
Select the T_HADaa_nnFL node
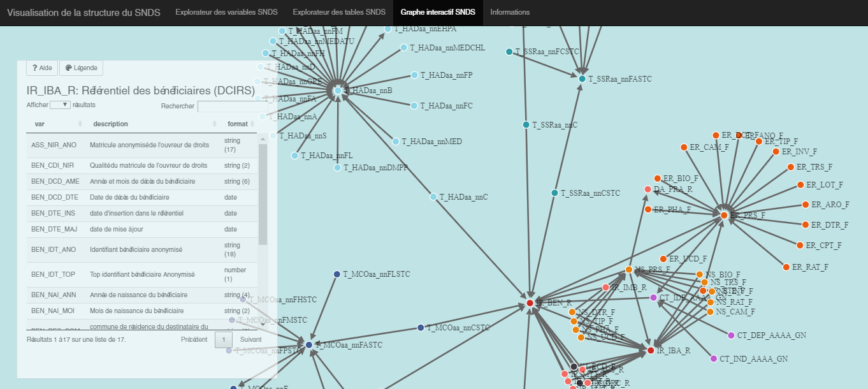click(x=294, y=156)
